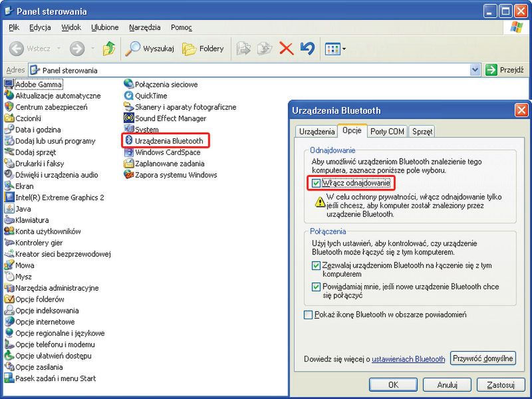Open Skanery i aparaty fotograficzne icon

(128, 107)
